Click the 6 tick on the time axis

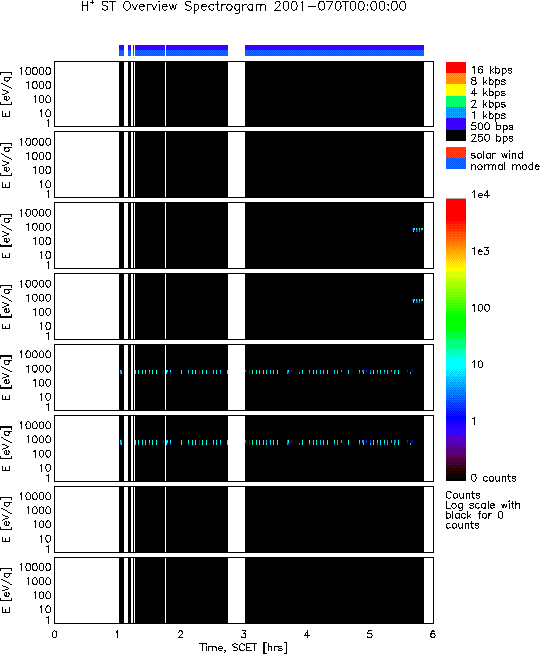tap(433, 634)
